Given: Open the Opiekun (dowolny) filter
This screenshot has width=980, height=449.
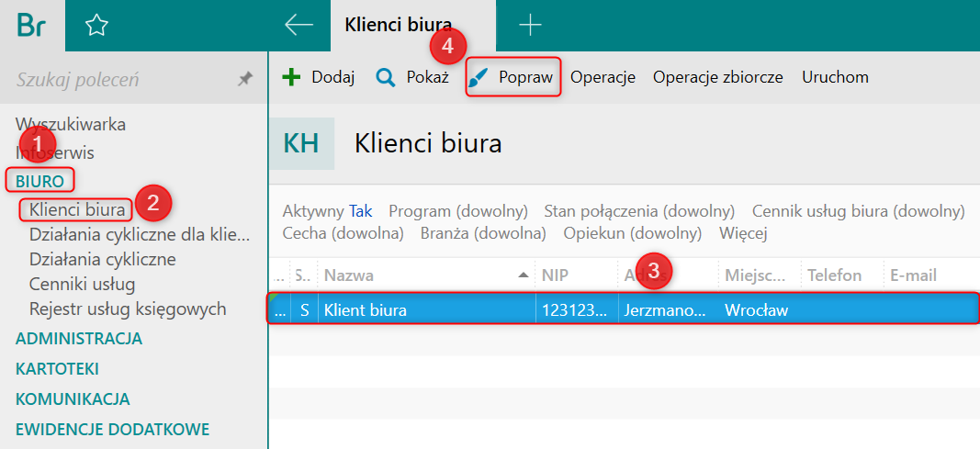Looking at the screenshot, I should tap(633, 233).
